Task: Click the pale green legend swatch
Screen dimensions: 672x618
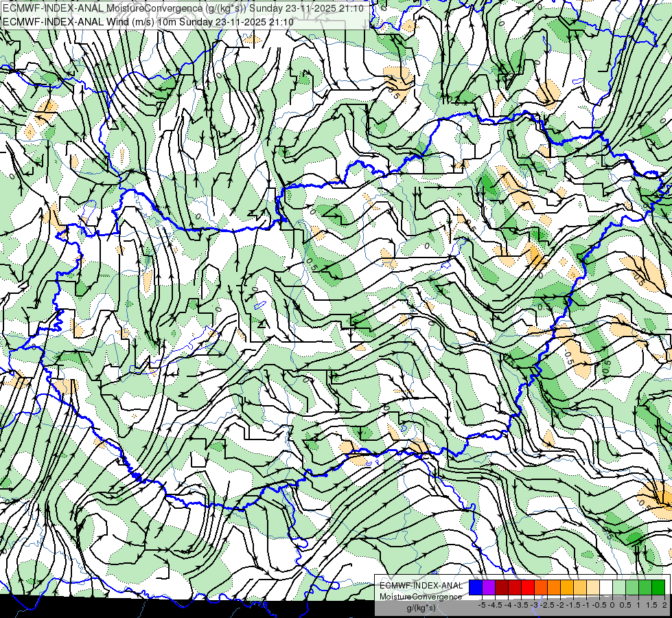Action: point(619,588)
